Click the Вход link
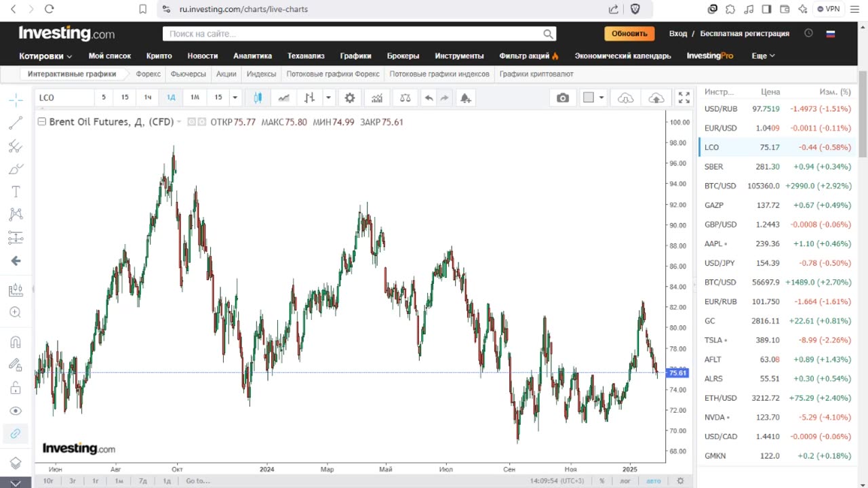 (678, 33)
